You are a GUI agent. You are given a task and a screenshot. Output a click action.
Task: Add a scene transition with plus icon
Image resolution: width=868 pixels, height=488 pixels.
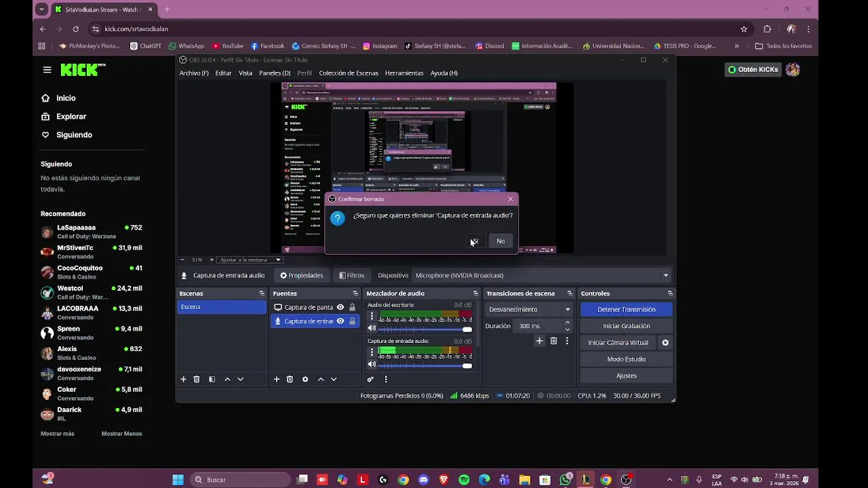pos(539,341)
